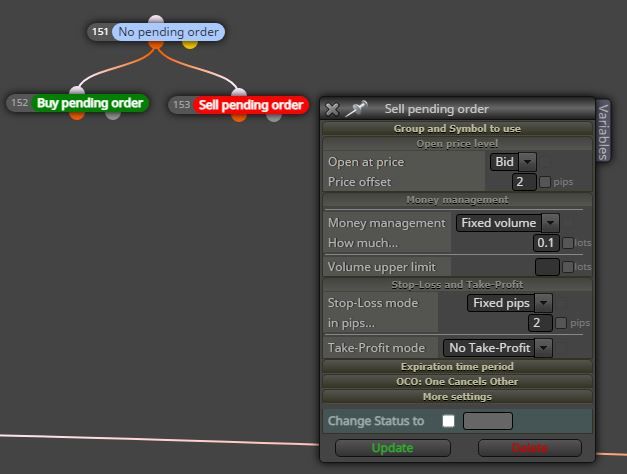Screen dimensions: 627x474
Task: Expand the Expiration time period section
Action: pos(457,366)
